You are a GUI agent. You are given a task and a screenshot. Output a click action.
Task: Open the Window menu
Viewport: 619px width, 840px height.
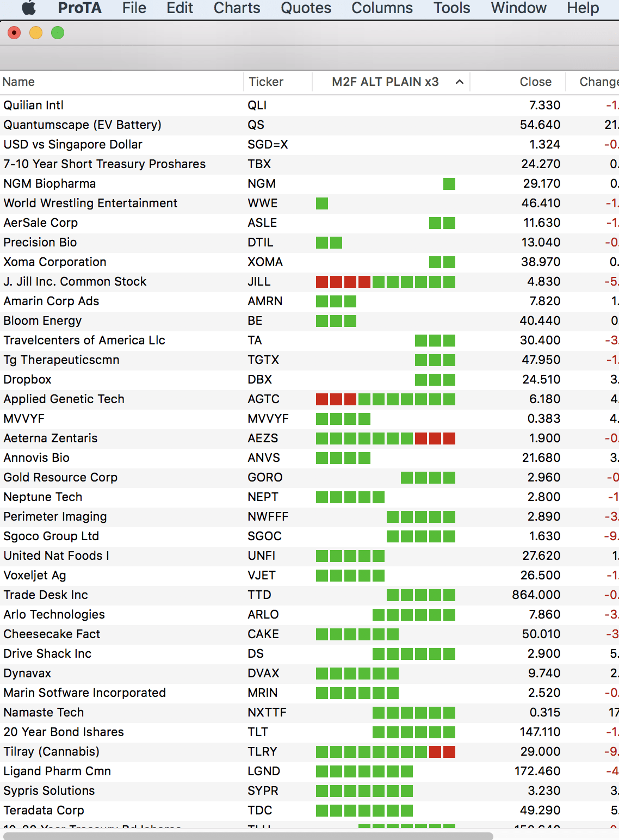[518, 8]
